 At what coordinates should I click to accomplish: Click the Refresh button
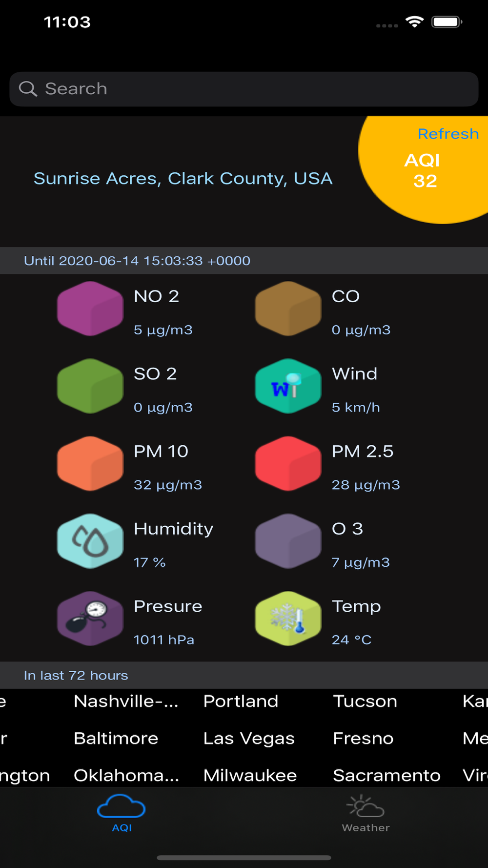(x=448, y=134)
